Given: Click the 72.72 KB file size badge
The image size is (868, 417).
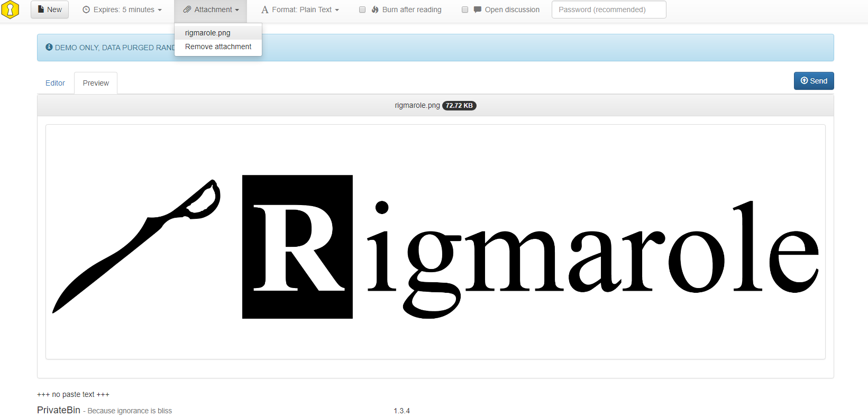Looking at the screenshot, I should 459,106.
